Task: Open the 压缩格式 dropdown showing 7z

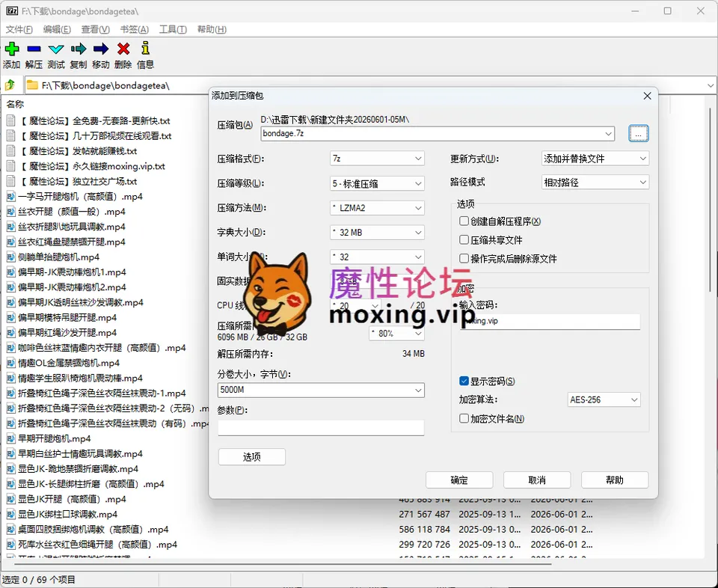Action: 377,159
